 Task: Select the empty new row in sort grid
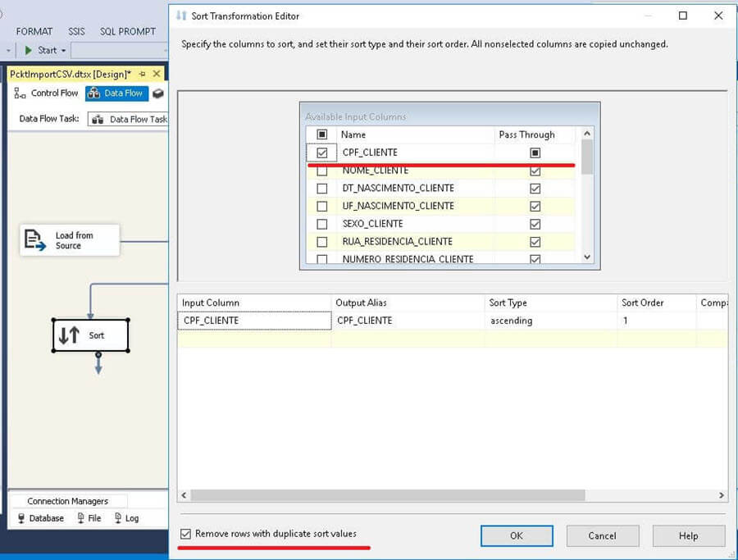coord(453,339)
